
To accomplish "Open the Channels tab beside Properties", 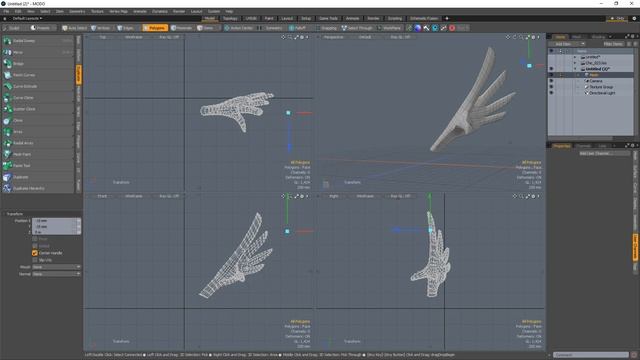I will pyautogui.click(x=583, y=146).
